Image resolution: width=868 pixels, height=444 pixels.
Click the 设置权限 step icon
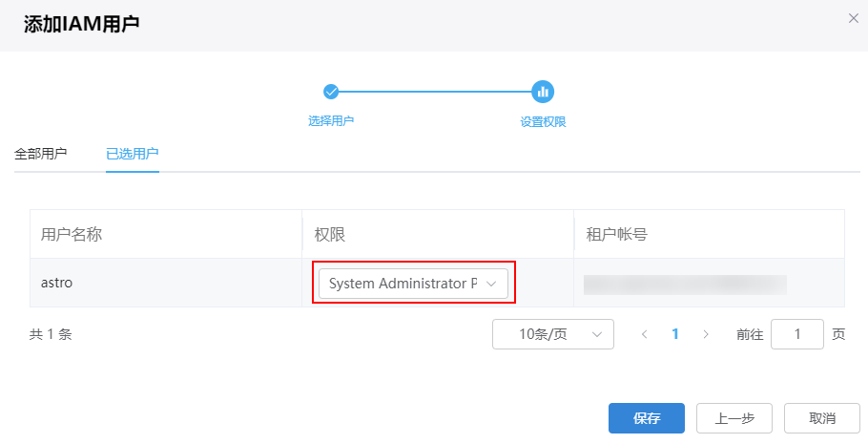[x=543, y=92]
